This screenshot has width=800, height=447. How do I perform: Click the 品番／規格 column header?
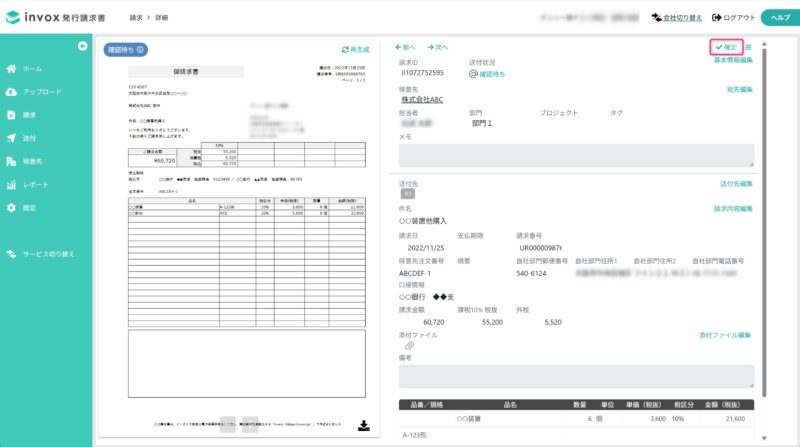pos(427,405)
